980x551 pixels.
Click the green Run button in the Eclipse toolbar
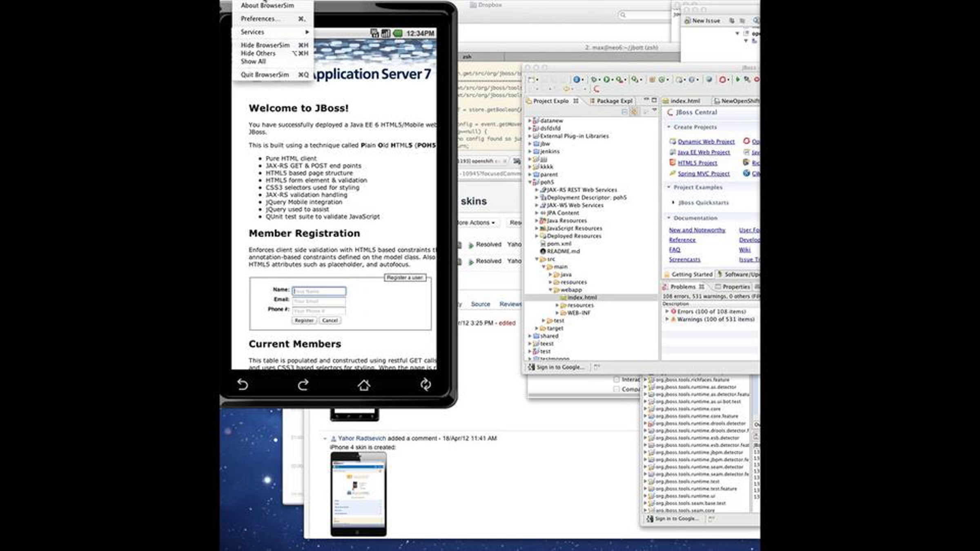point(606,80)
